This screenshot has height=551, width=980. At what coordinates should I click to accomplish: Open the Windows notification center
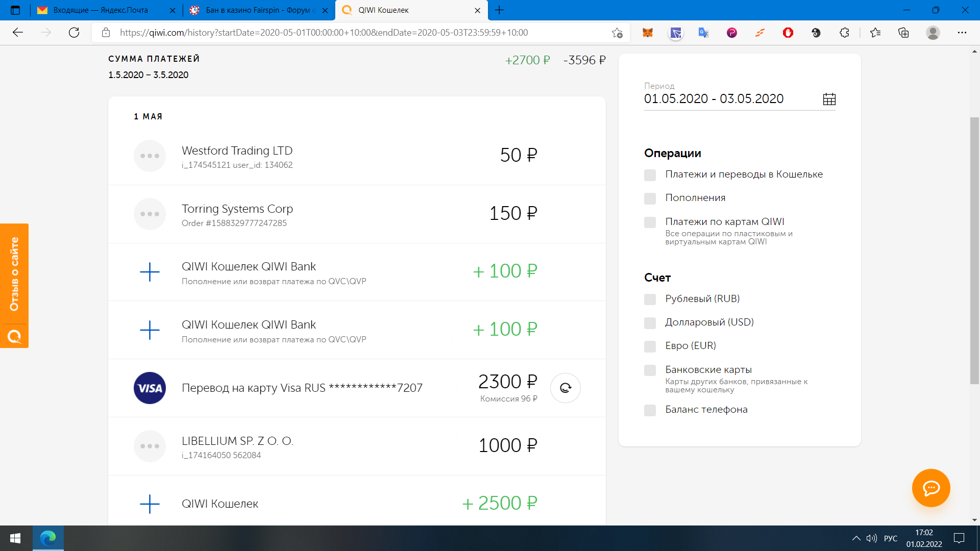click(959, 538)
